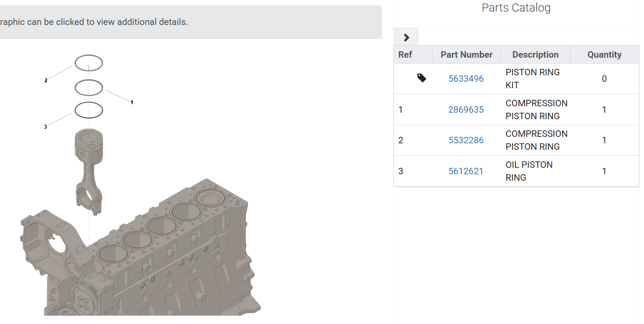The width and height of the screenshot is (644, 324).
Task: Select the PISTON RING KIT description cell
Action: click(x=536, y=79)
